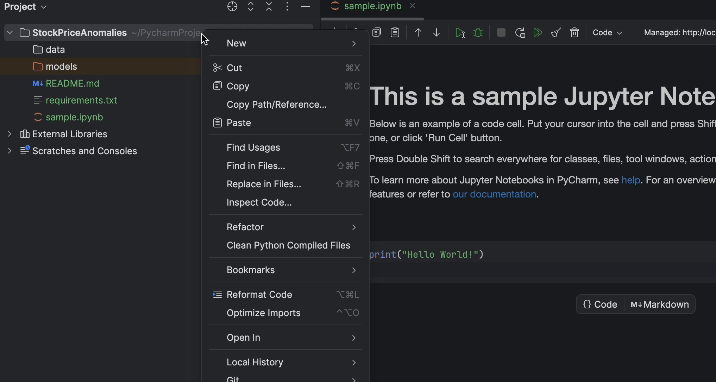The width and height of the screenshot is (716, 382).
Task: Restart the kernel with the circular arrow icon
Action: [520, 32]
